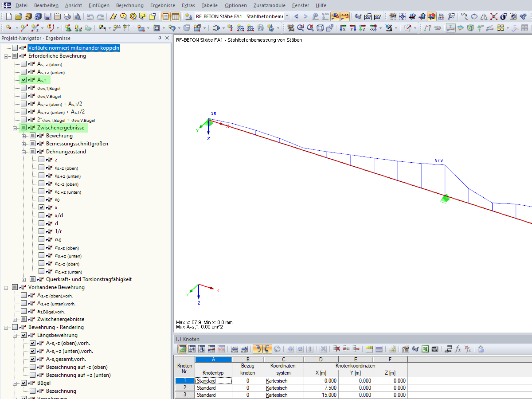
Task: Go to the next load case arrow
Action: (305, 16)
